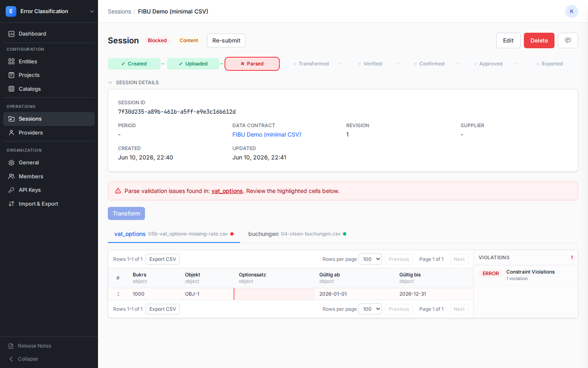Click the Entities grid icon
This screenshot has width=588, height=368.
click(11, 61)
